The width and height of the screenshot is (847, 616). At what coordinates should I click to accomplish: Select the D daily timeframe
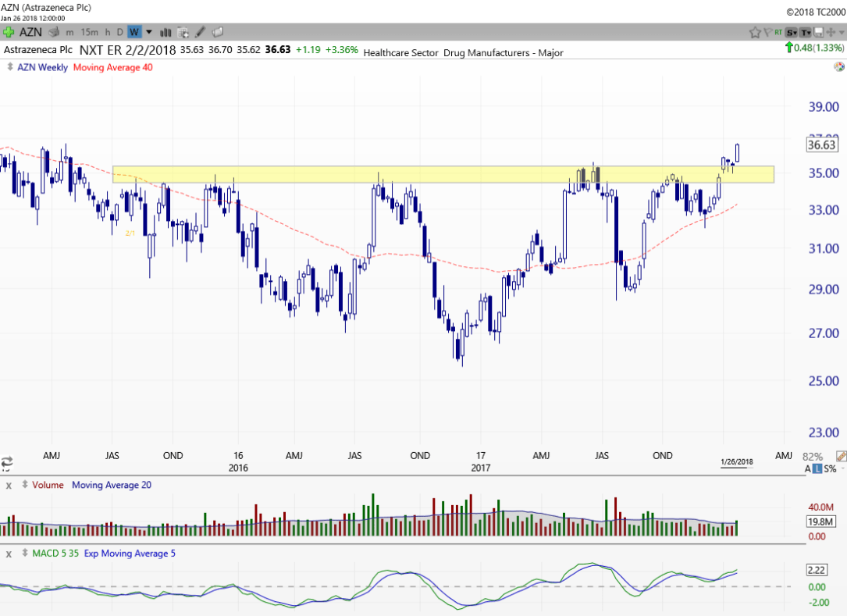[x=119, y=32]
